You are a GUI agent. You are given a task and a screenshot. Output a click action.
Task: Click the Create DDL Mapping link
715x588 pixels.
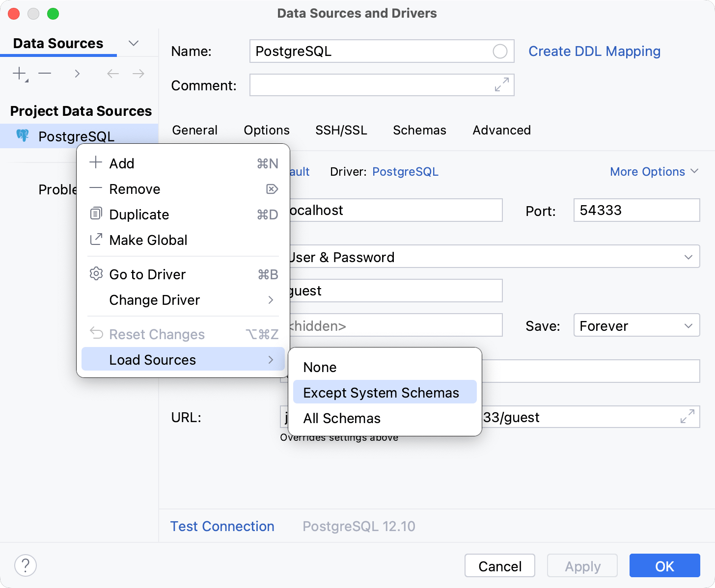(x=594, y=51)
